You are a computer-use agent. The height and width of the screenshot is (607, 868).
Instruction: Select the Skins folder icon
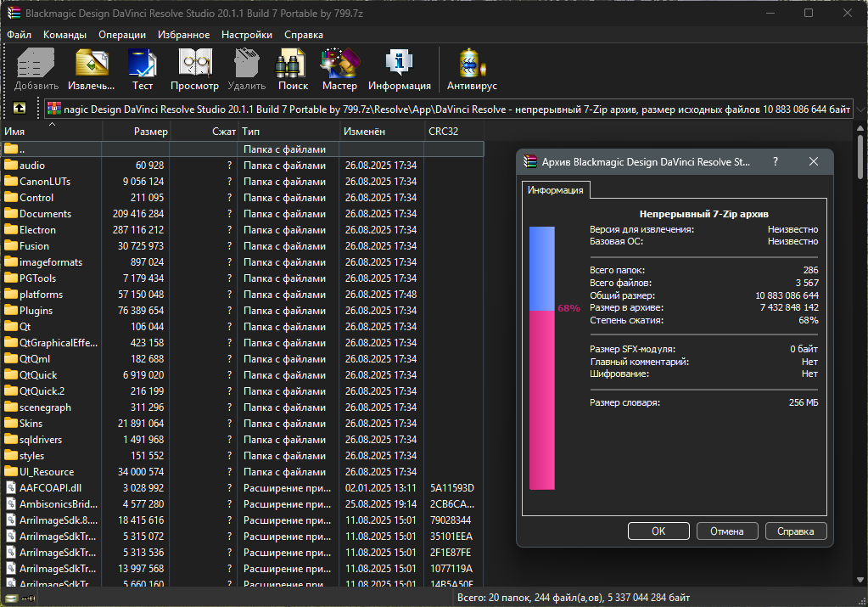click(11, 423)
